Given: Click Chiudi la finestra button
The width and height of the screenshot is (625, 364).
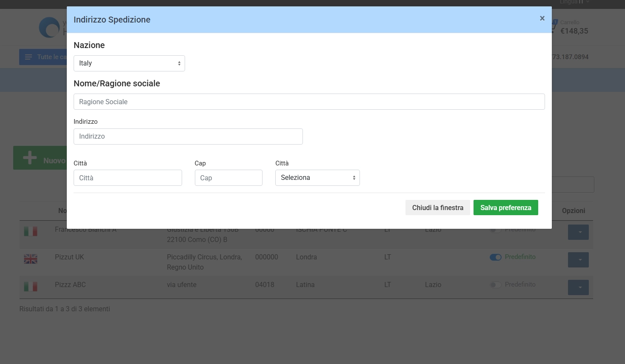Looking at the screenshot, I should (438, 208).
